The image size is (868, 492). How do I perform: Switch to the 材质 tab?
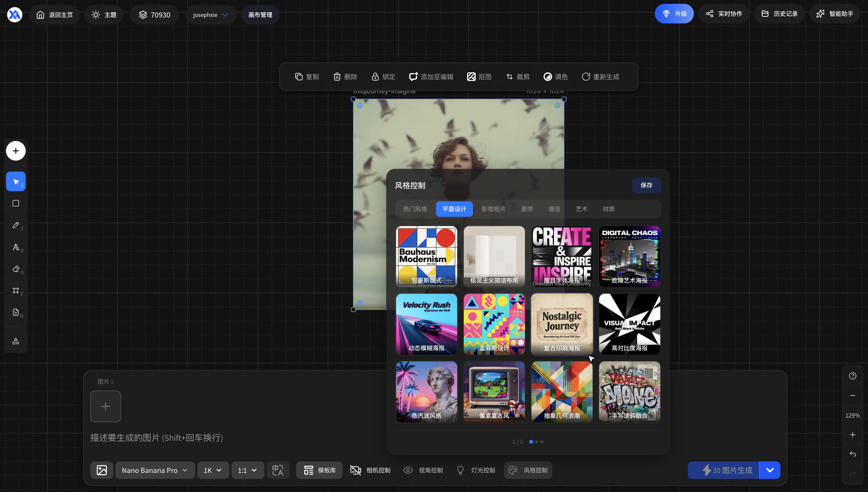(x=609, y=209)
